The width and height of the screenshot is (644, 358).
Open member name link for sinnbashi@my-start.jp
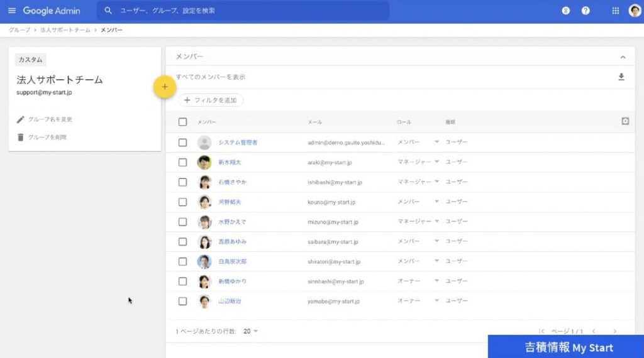[x=232, y=281]
